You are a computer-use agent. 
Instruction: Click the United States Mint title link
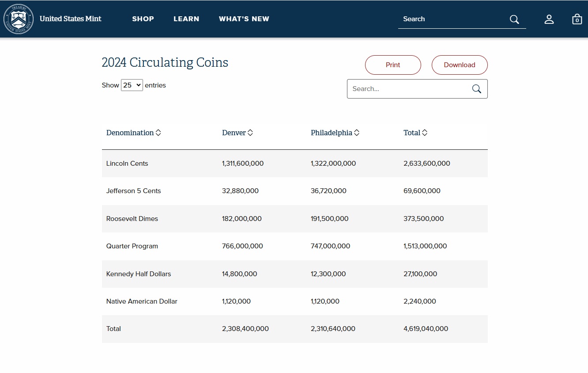point(71,19)
